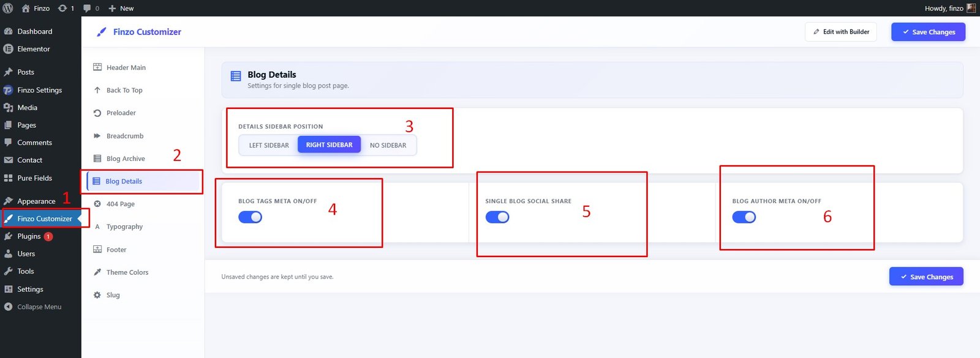
Task: Open the Plugins admin menu item
Action: [x=40, y=236]
